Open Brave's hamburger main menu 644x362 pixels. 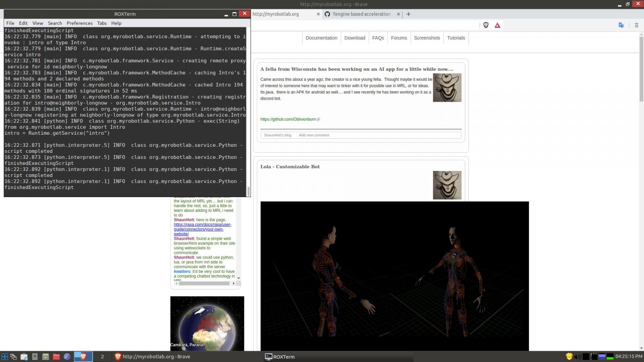coord(636,25)
